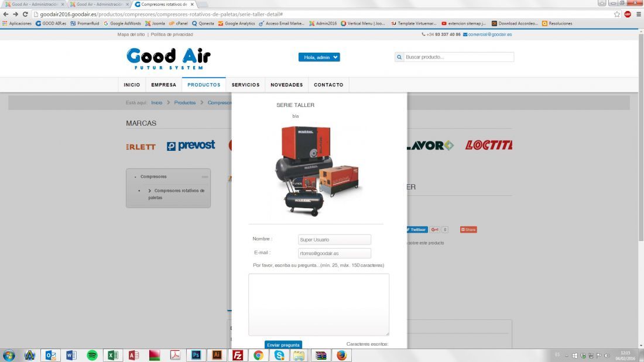The width and height of the screenshot is (644, 362).
Task: Click the Prevost brand logo
Action: [x=191, y=145]
